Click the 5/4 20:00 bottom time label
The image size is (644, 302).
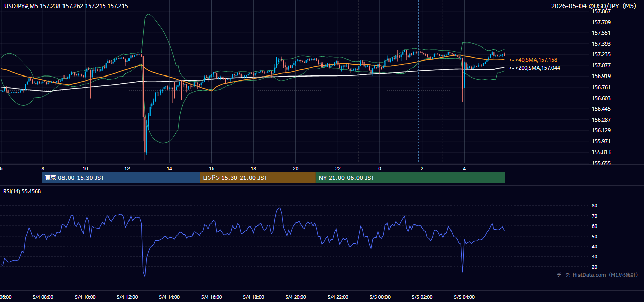click(296, 297)
